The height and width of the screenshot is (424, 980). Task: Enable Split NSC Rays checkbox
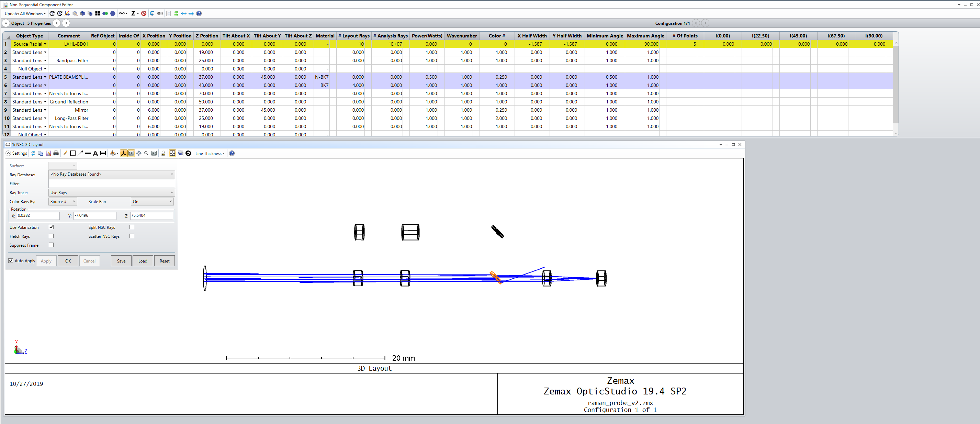point(132,227)
